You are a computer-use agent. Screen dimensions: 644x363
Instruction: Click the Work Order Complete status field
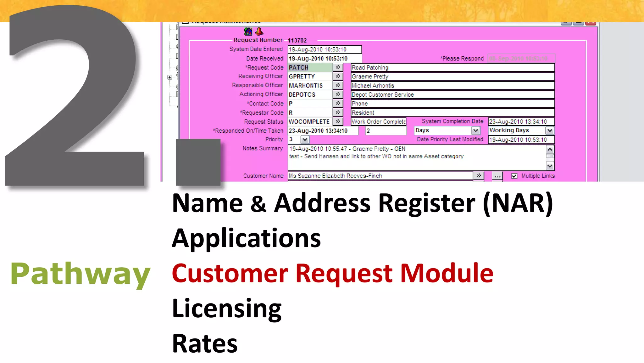tap(379, 122)
